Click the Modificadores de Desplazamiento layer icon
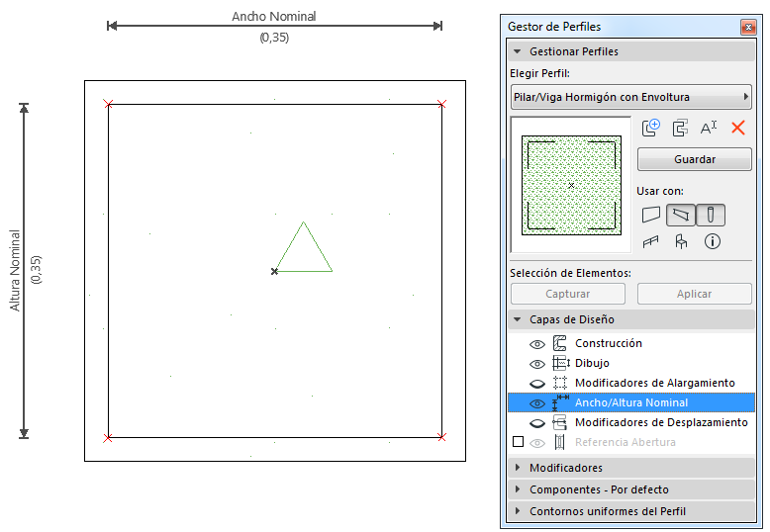Viewport: 770px width, 532px height. click(560, 422)
